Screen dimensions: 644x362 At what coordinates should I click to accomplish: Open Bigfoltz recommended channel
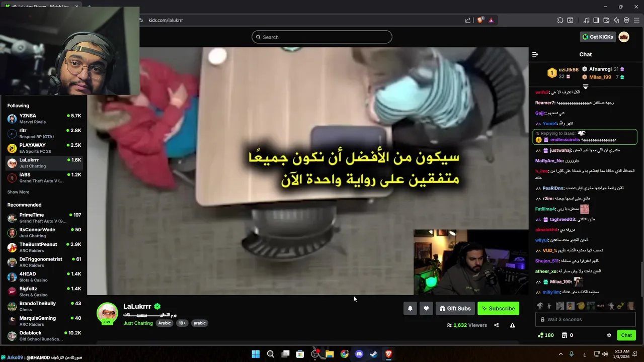click(44, 292)
